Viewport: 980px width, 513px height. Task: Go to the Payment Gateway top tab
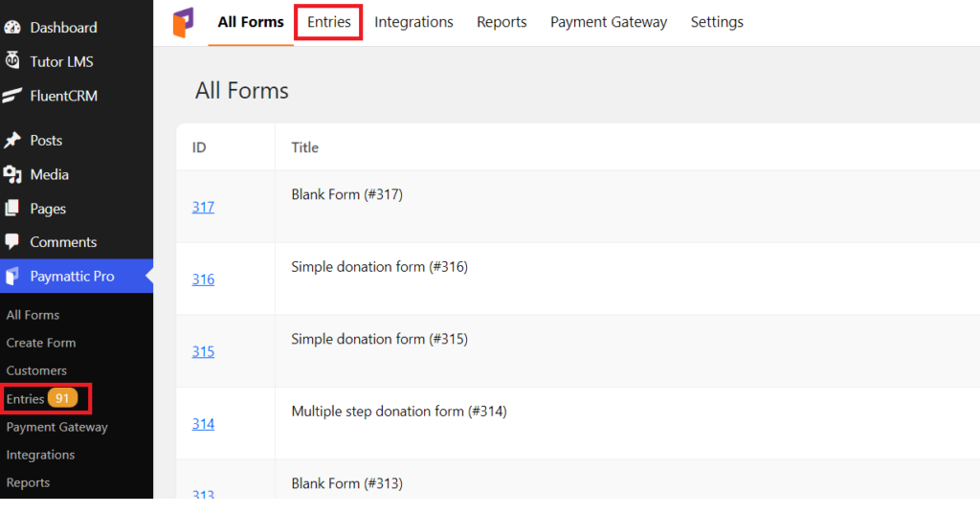(609, 22)
